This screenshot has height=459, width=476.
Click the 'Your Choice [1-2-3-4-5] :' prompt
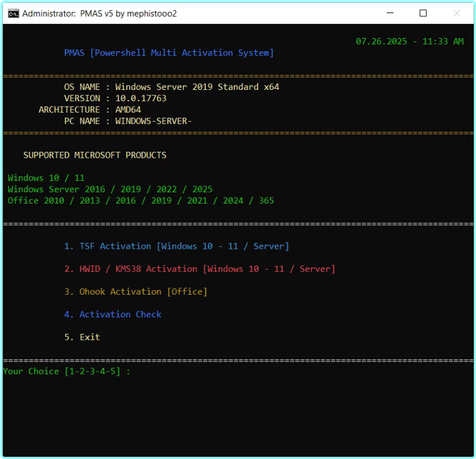(x=67, y=371)
